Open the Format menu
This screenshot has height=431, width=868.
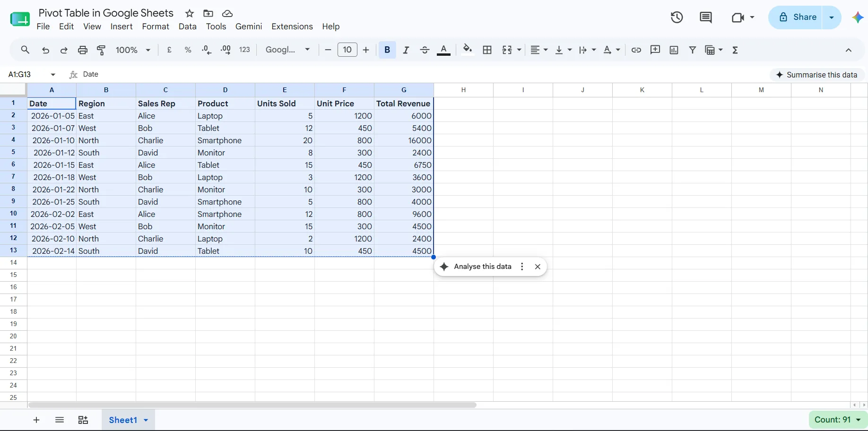tap(156, 26)
